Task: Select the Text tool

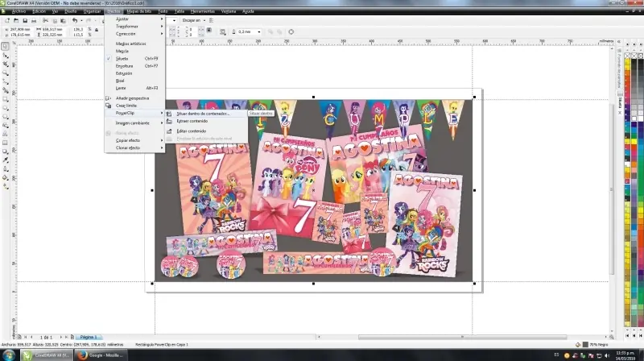Action: point(6,134)
